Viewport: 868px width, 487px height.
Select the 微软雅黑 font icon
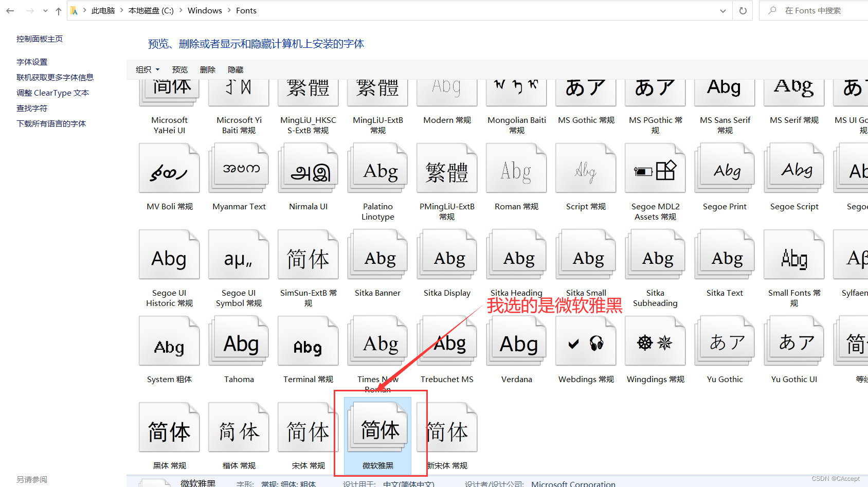point(377,427)
